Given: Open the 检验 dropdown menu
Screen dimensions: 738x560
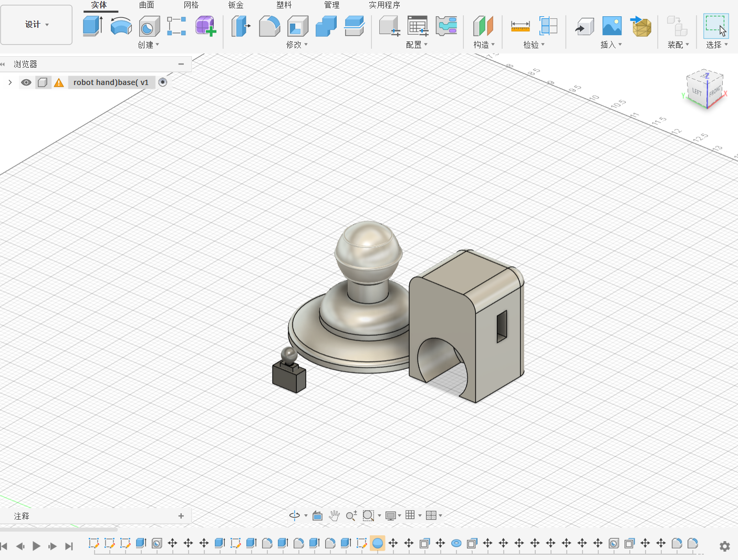Looking at the screenshot, I should [x=534, y=45].
